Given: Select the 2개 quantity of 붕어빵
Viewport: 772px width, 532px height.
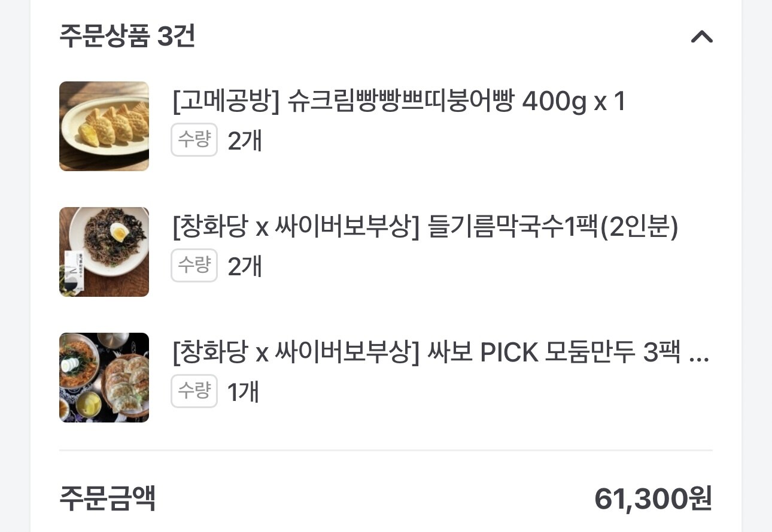Looking at the screenshot, I should [x=245, y=141].
